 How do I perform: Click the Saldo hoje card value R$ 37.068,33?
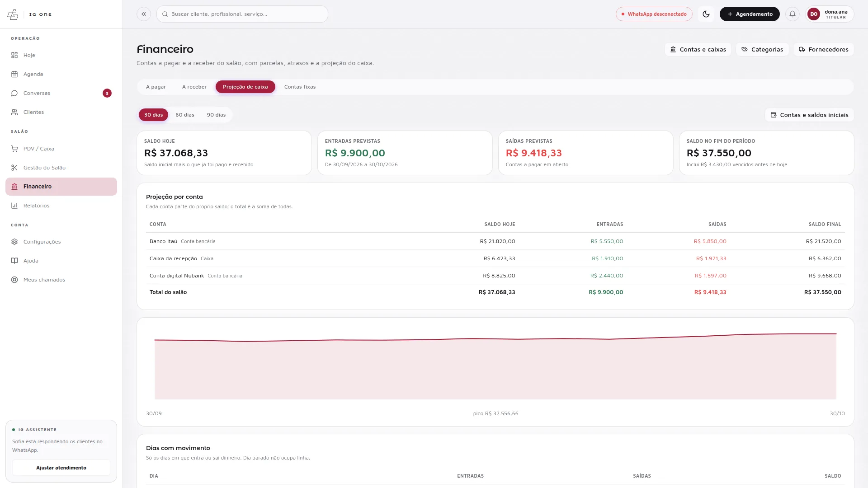pyautogui.click(x=176, y=153)
